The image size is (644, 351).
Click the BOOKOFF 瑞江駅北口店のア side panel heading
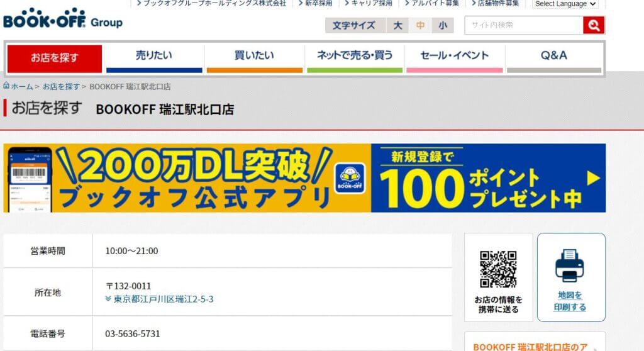click(530, 347)
